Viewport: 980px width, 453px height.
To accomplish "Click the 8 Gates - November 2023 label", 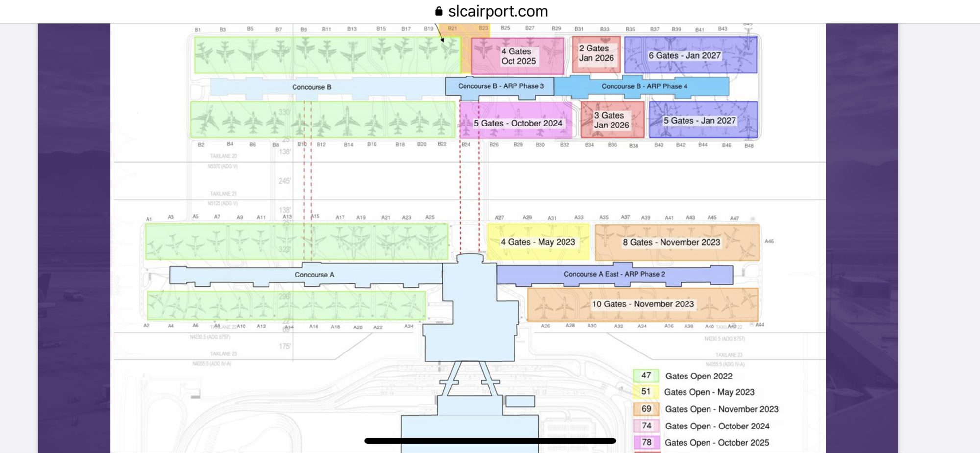I will [x=671, y=242].
